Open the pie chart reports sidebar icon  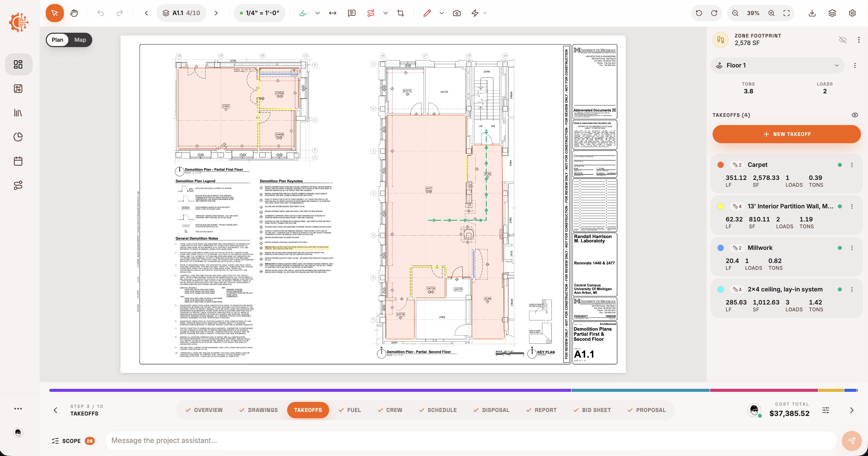pos(18,137)
